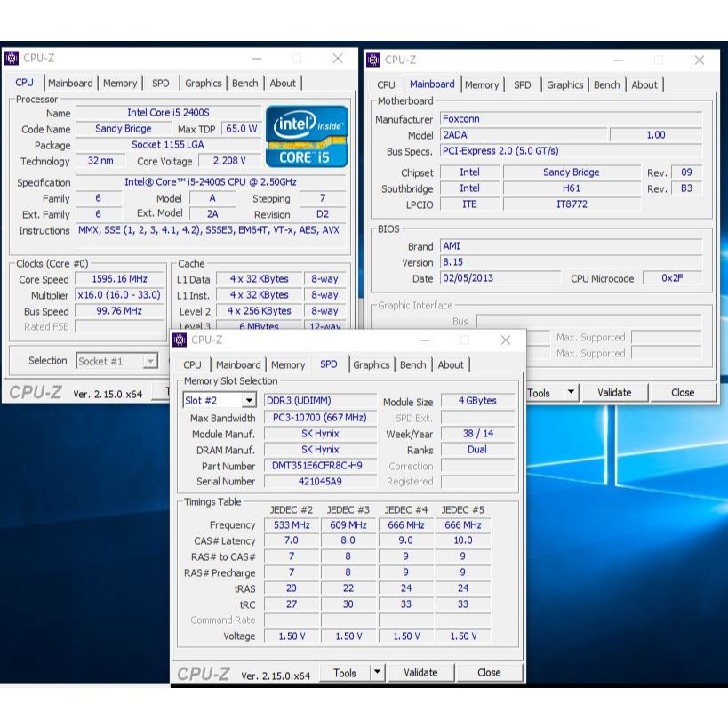The width and height of the screenshot is (728, 728).
Task: Open Graphics tab in the Mainboard window
Action: [x=564, y=85]
